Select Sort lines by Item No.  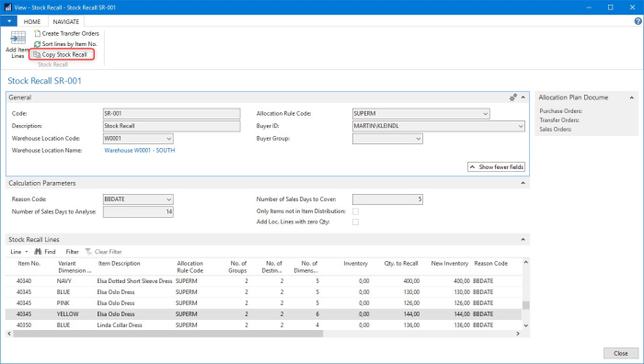coord(65,44)
